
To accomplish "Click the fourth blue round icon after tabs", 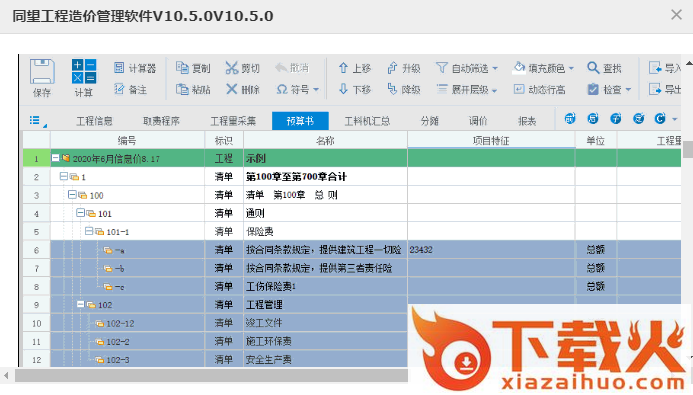I will click(x=639, y=118).
